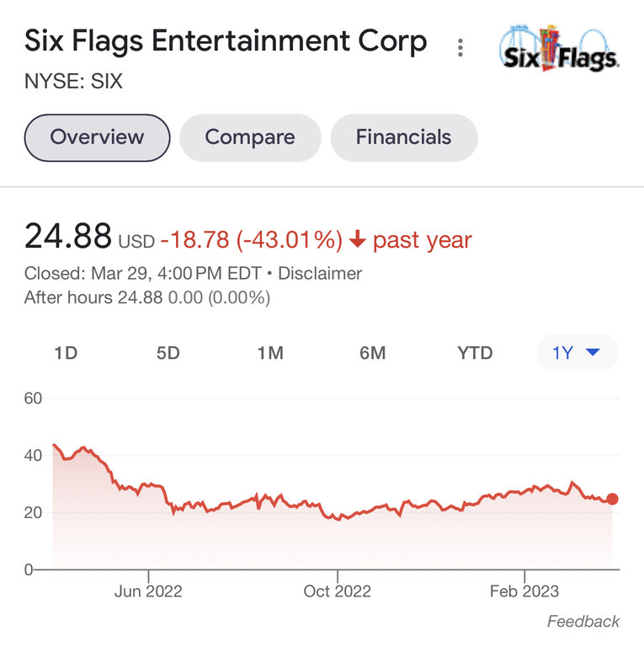Click the Six Flags logo image

coord(559,47)
